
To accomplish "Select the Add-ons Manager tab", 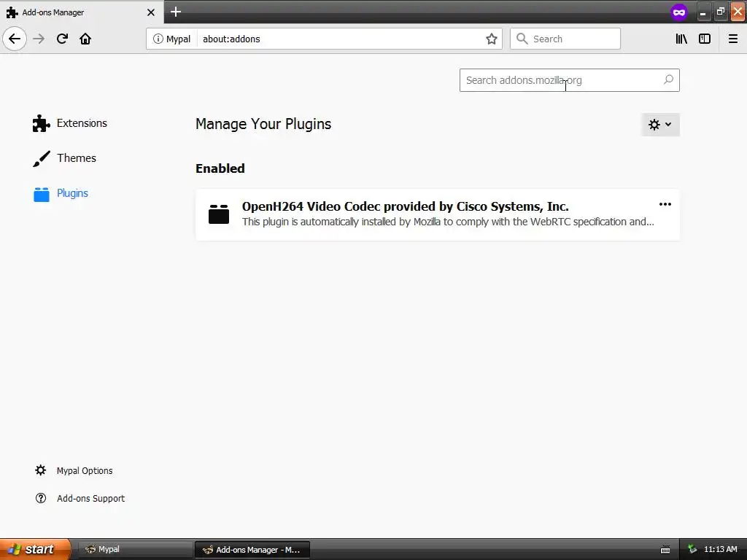I will 82,12.
